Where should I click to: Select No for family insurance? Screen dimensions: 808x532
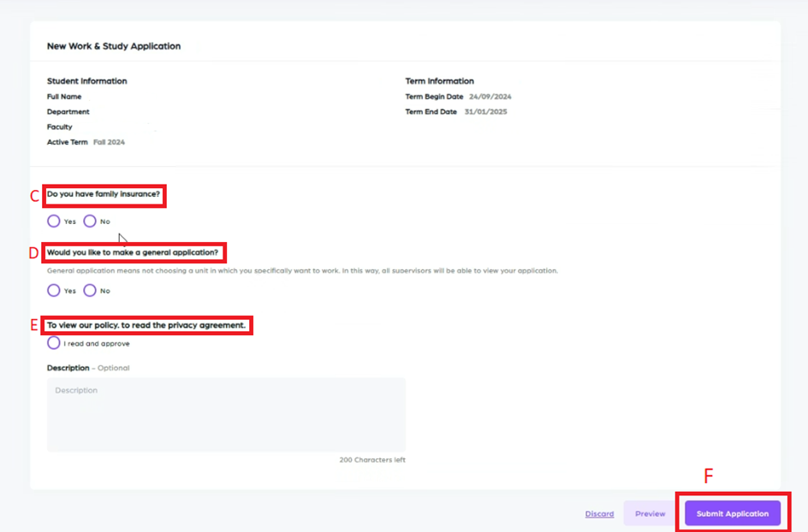point(90,222)
